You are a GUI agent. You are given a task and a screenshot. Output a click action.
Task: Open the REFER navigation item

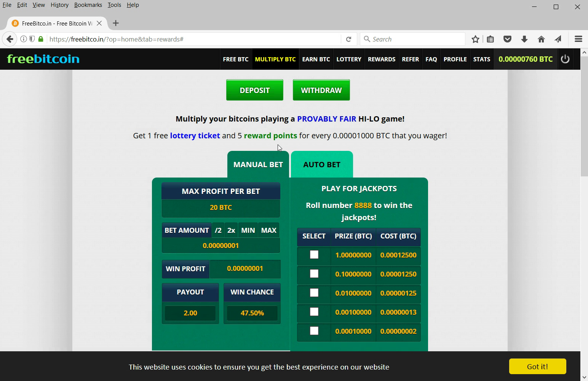coord(411,59)
